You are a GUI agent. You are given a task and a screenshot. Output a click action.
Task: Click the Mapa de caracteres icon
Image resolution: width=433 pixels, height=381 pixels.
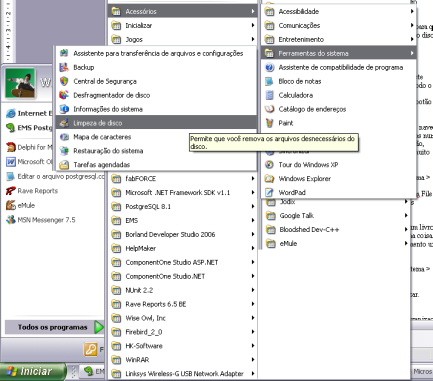tap(64, 137)
